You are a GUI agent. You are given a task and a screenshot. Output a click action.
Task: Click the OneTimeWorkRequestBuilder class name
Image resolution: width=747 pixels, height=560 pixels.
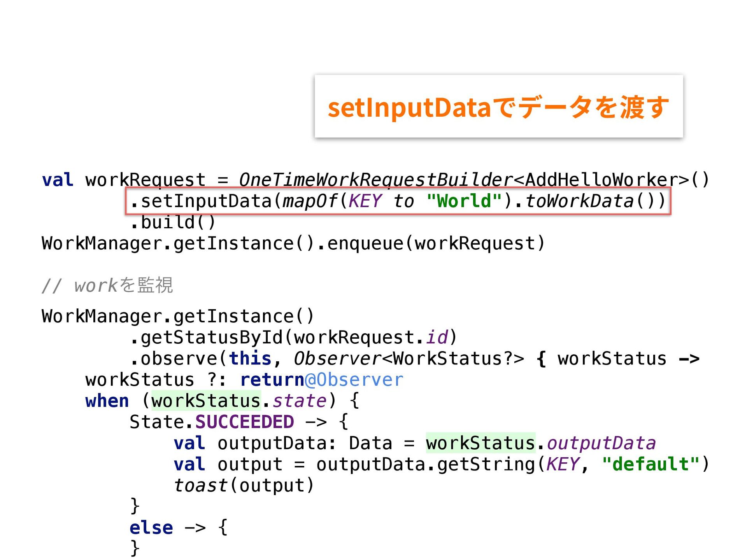click(x=375, y=180)
